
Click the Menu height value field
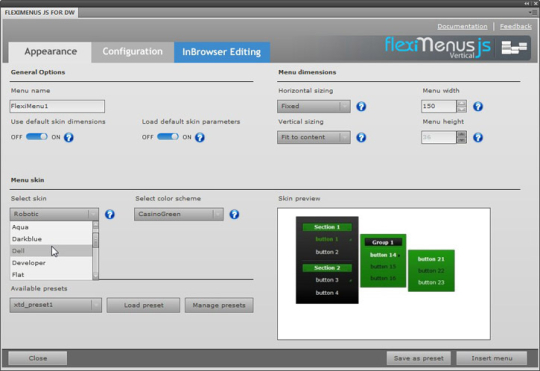(x=438, y=137)
